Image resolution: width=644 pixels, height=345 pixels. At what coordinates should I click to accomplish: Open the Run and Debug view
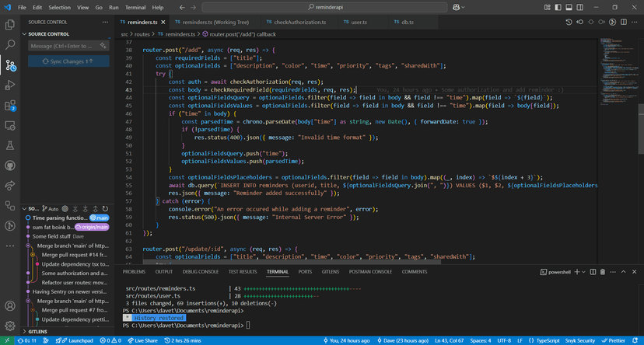[10, 85]
